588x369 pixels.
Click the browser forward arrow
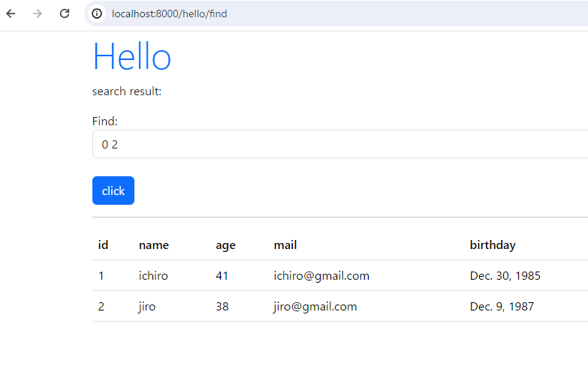[x=37, y=13]
